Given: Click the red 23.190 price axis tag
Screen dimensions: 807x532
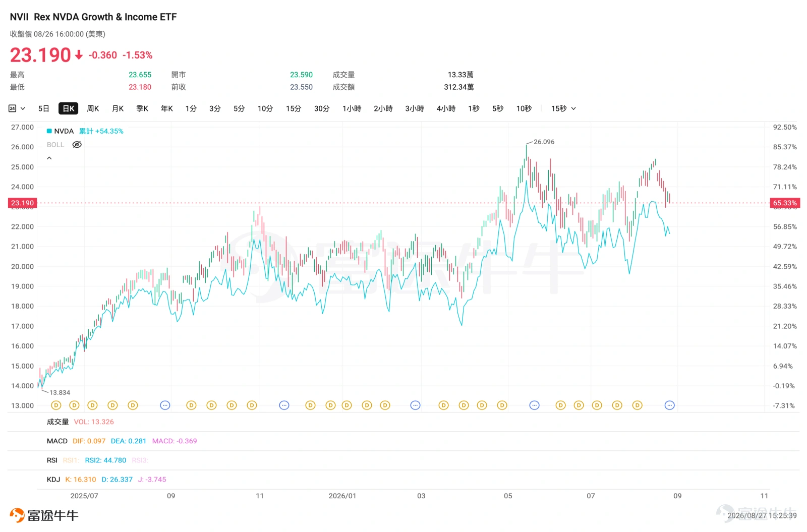Looking at the screenshot, I should click(x=22, y=203).
